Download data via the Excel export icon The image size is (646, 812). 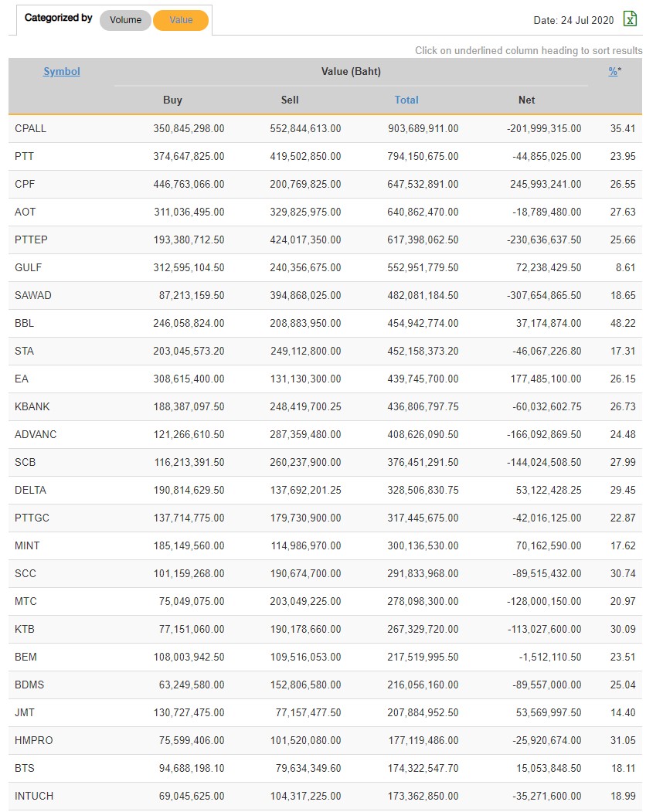coord(630,19)
